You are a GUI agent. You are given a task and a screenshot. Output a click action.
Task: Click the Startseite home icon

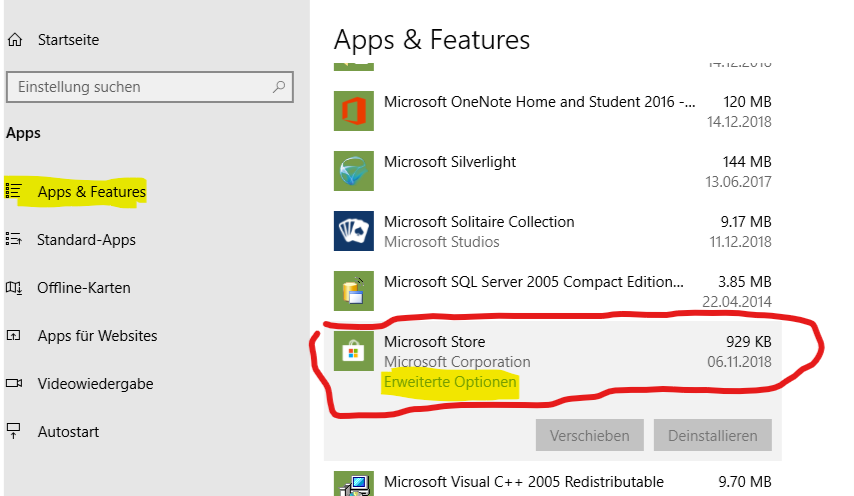click(15, 40)
